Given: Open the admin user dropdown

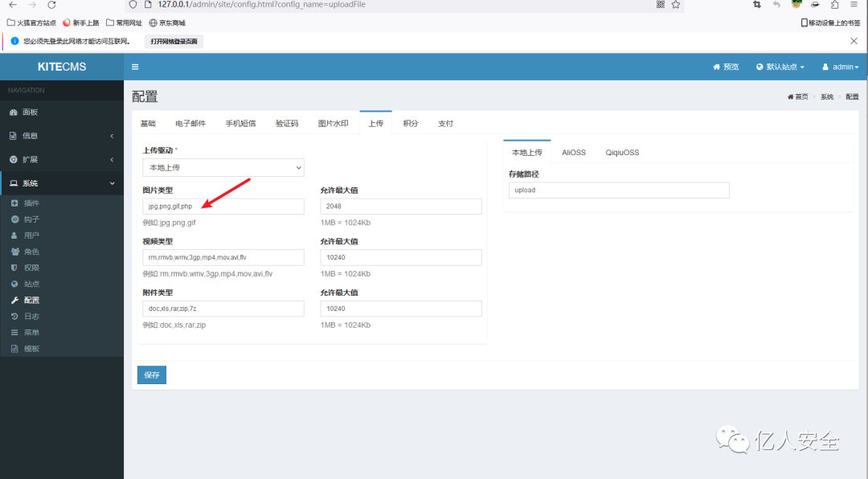Looking at the screenshot, I should [x=841, y=67].
